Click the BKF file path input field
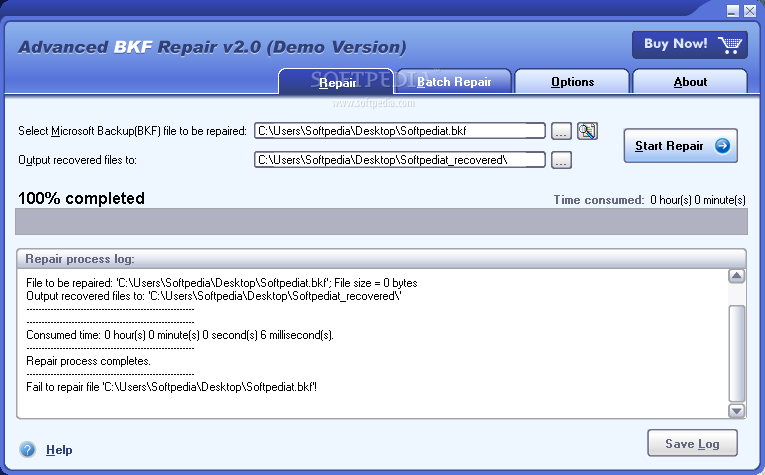The height and width of the screenshot is (475, 765). coord(400,131)
